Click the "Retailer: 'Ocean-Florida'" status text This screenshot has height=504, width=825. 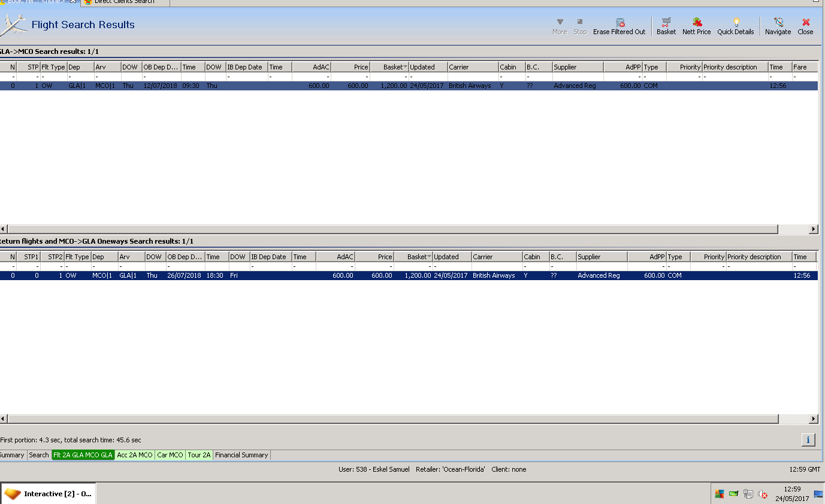click(451, 469)
